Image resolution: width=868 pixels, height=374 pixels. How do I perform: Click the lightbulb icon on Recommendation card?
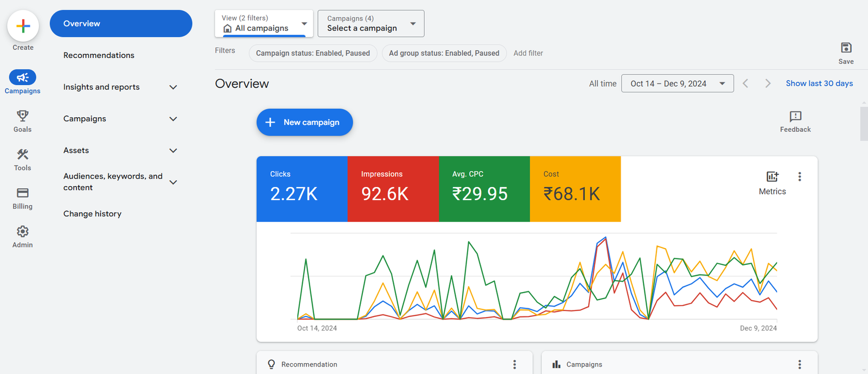pos(271,364)
